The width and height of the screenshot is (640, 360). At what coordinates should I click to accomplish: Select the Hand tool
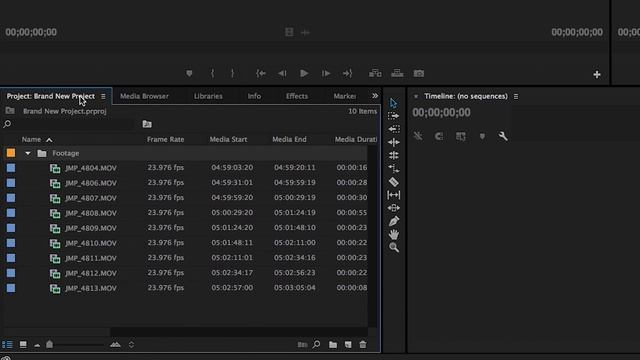pyautogui.click(x=393, y=234)
